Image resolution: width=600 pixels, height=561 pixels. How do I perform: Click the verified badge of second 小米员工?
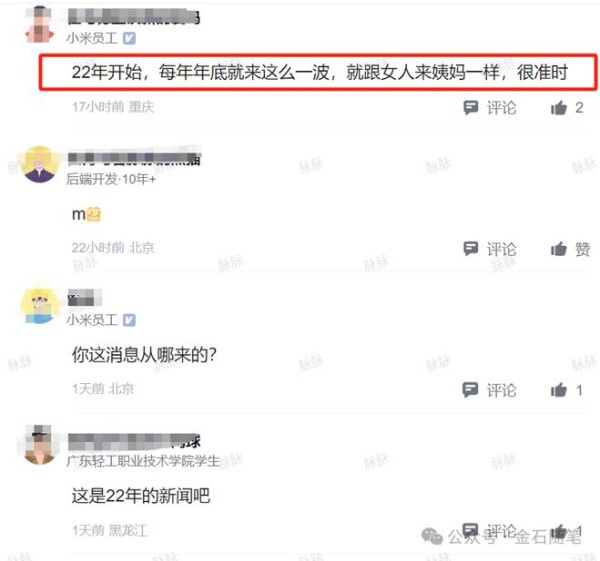click(x=129, y=320)
